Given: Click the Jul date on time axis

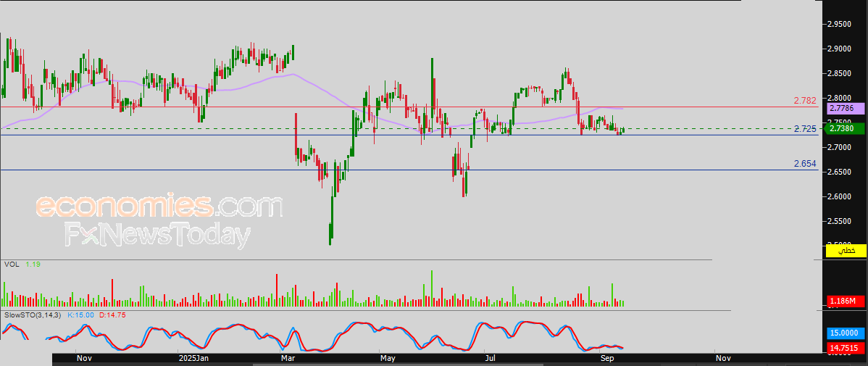Looking at the screenshot, I should tap(491, 359).
